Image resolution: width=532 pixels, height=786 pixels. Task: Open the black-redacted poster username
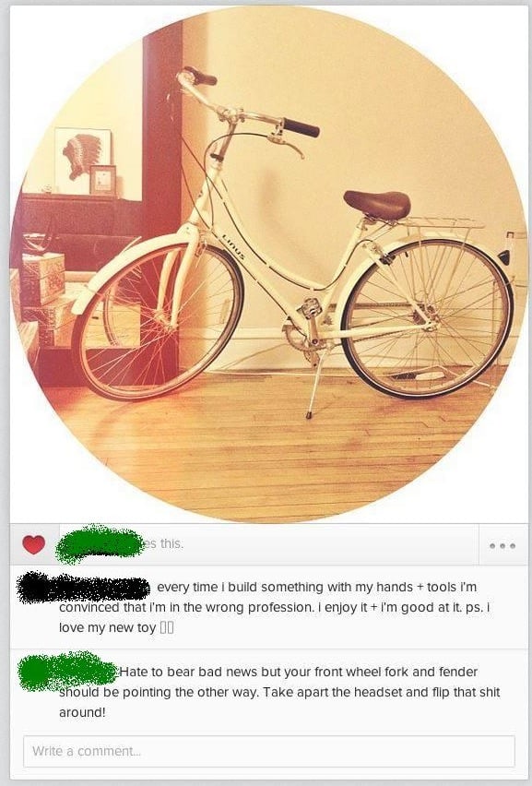pyautogui.click(x=83, y=587)
